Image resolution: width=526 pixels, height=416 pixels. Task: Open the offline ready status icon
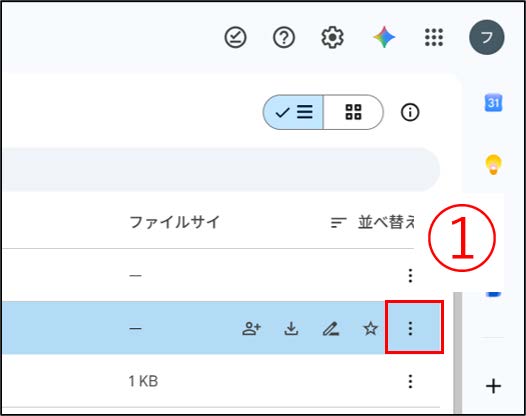235,37
